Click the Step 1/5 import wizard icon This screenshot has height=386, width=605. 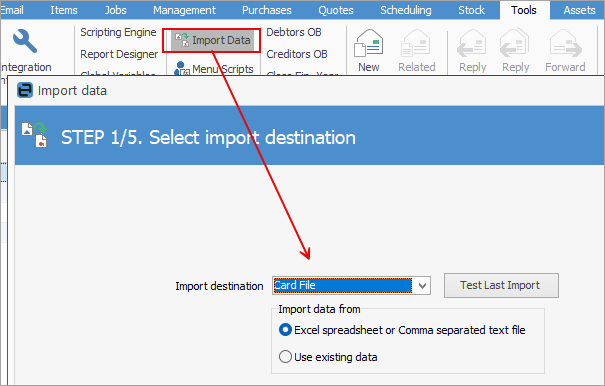tap(35, 135)
